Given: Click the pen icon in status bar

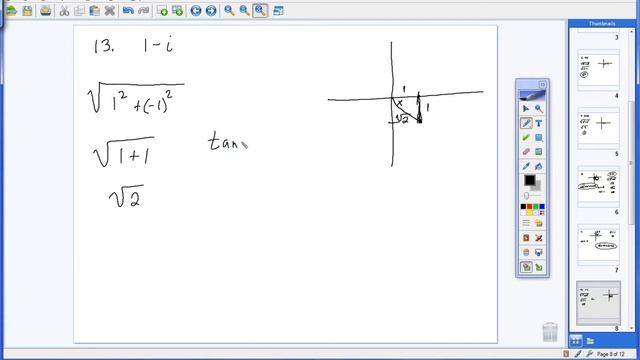Looking at the screenshot, I should (x=578, y=354).
